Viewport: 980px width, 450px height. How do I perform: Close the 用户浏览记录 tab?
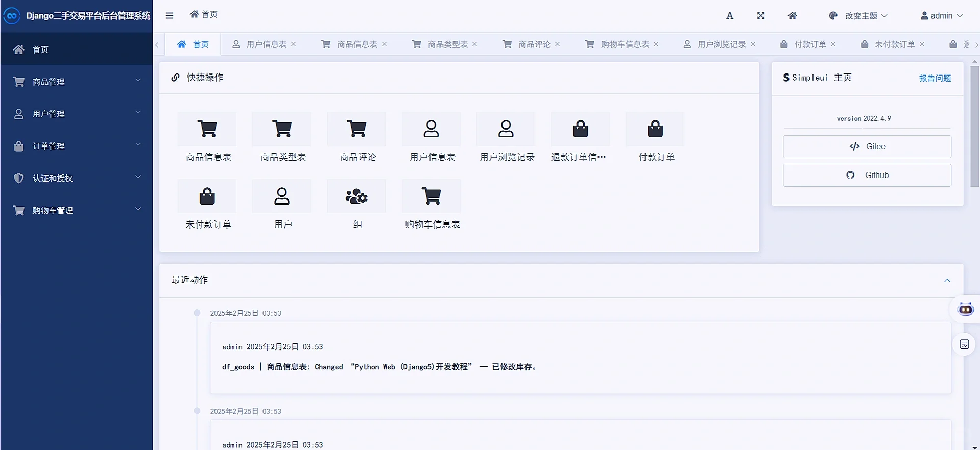click(x=753, y=44)
